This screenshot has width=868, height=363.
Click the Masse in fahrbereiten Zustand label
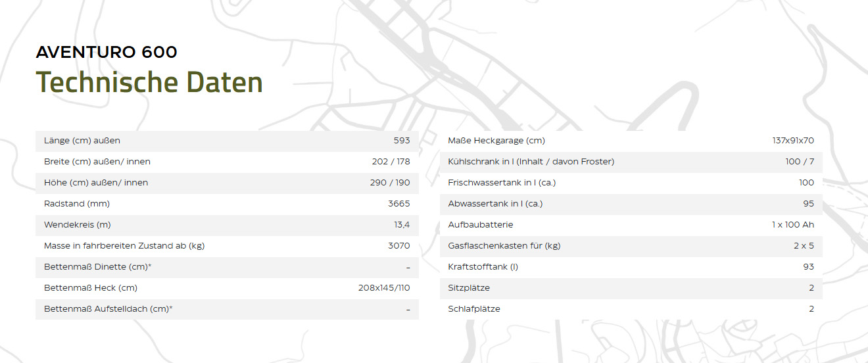pos(125,246)
